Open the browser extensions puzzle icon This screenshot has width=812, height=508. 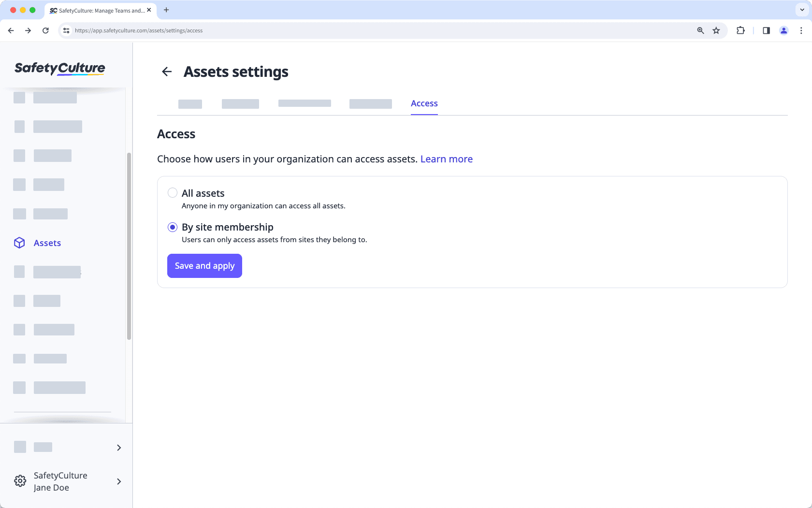740,30
